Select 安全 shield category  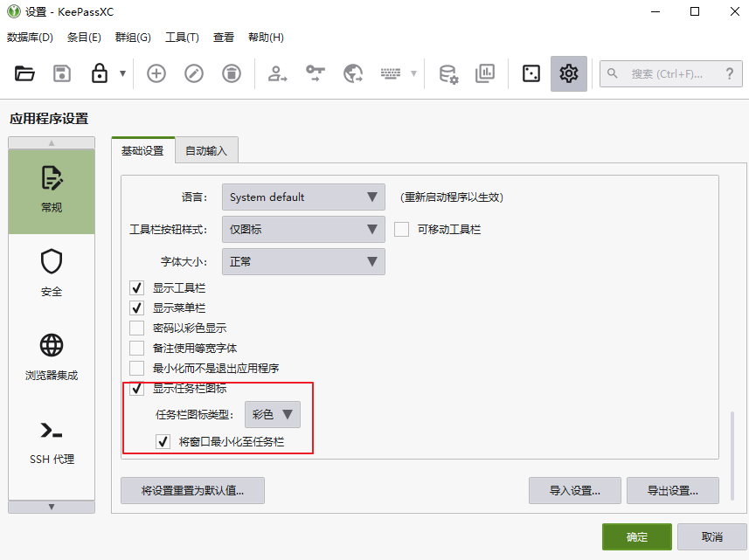point(52,273)
